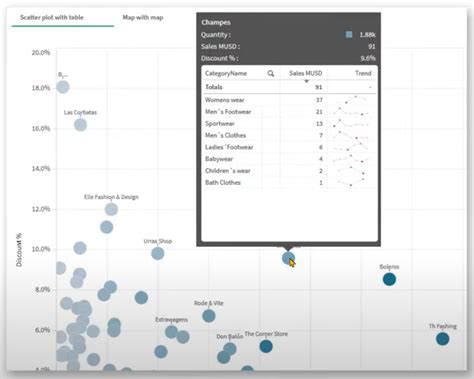Click the Totals value 91 cell
The height and width of the screenshot is (379, 474).
point(318,87)
